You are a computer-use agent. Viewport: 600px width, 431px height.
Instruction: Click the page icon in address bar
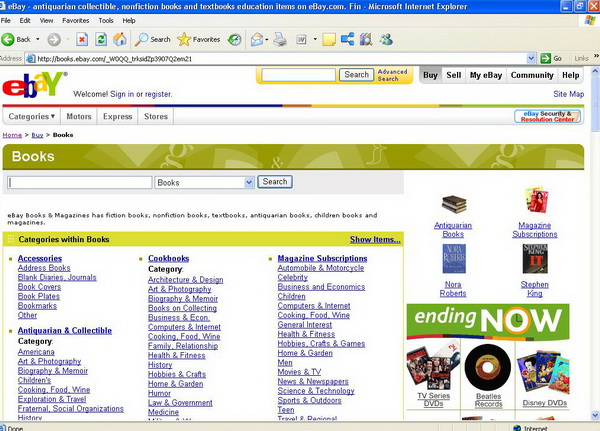click(30, 59)
